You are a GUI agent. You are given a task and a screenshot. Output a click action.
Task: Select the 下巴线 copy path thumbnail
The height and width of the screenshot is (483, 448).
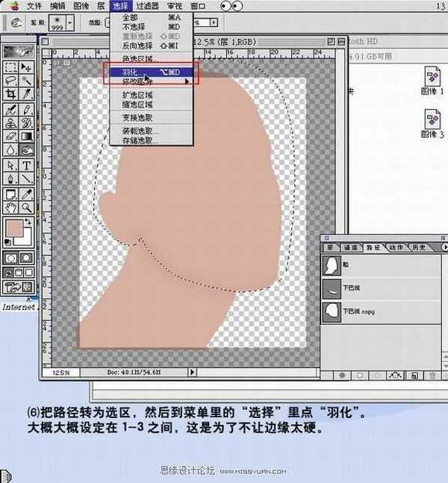331,311
